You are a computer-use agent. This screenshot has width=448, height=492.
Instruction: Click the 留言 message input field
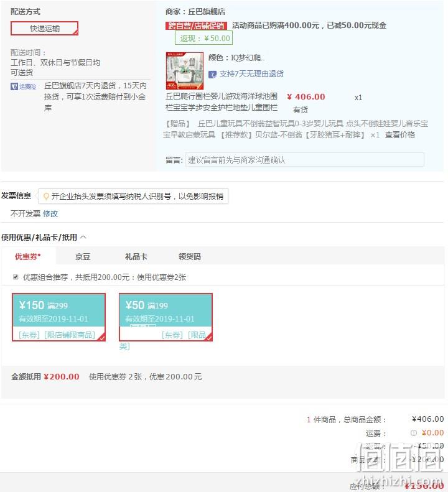tap(304, 160)
